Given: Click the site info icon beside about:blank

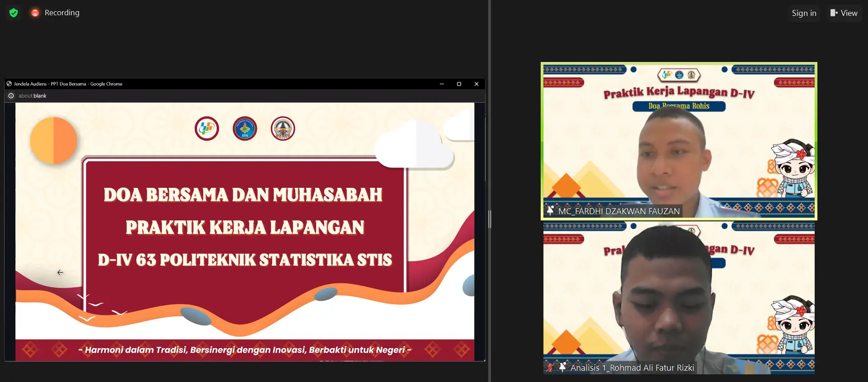Looking at the screenshot, I should tap(11, 96).
